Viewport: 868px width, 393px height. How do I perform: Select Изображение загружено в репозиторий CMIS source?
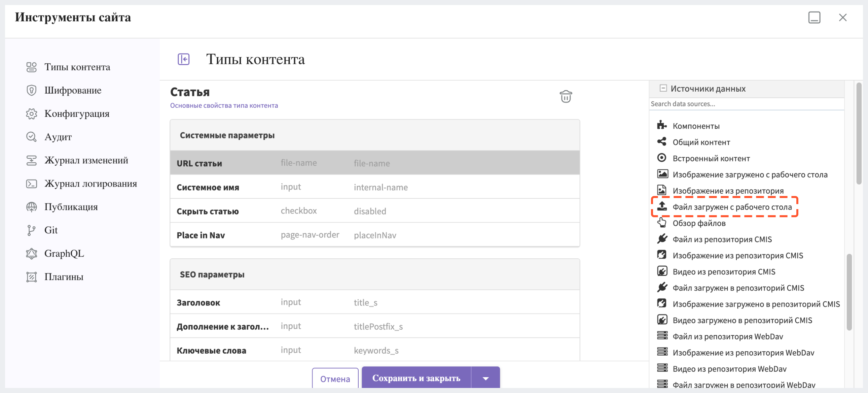pos(756,304)
